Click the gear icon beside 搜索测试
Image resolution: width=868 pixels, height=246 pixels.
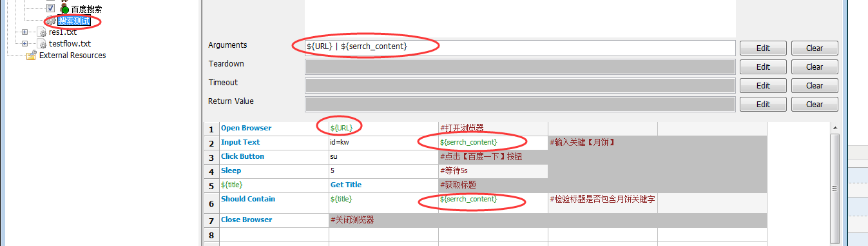click(50, 21)
